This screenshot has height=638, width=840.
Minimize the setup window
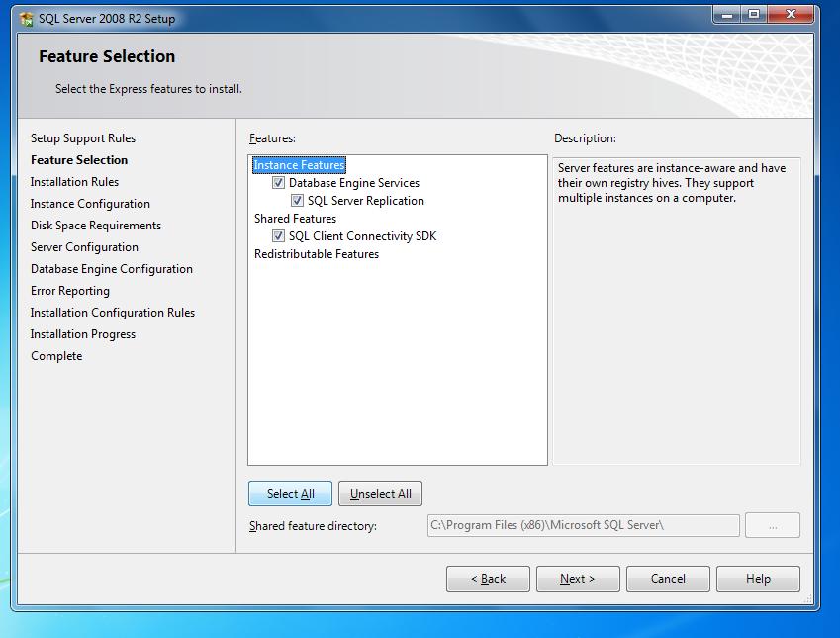point(727,15)
